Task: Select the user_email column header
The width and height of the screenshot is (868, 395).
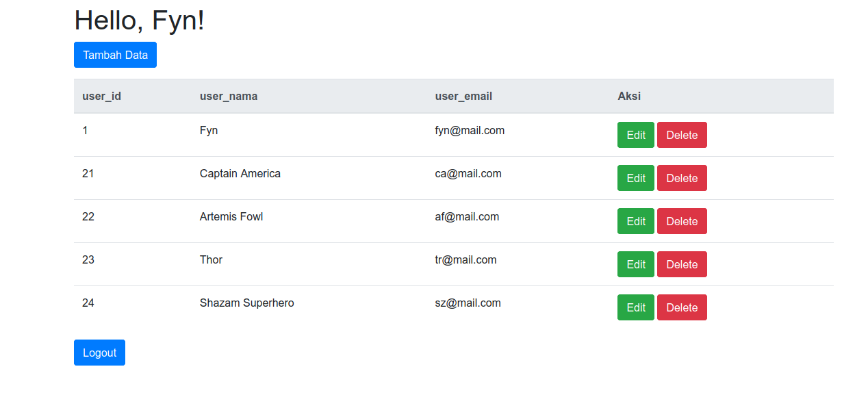Action: [463, 96]
